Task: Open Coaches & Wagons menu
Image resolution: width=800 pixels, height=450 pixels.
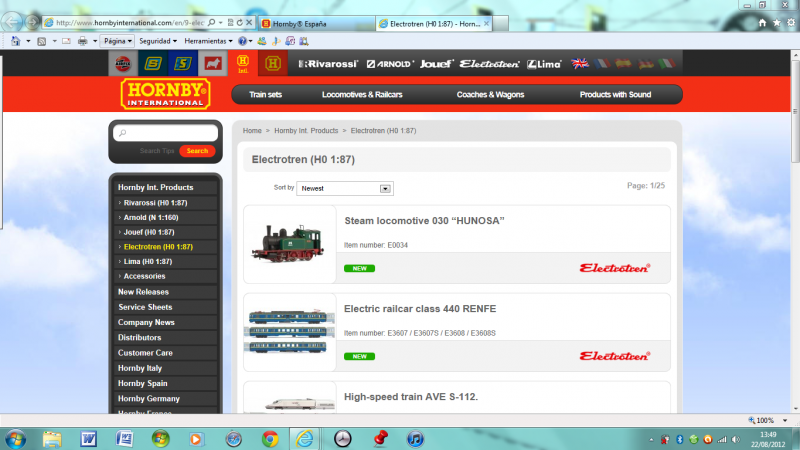Action: click(x=490, y=94)
